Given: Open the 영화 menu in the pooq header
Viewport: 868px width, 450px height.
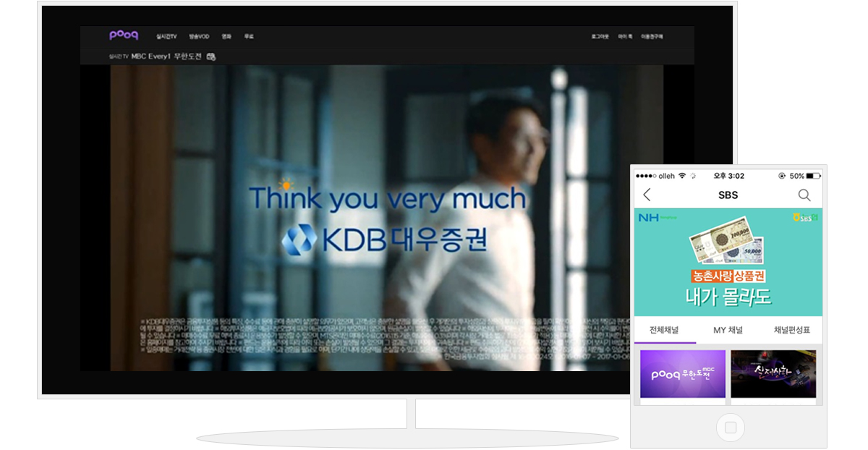Looking at the screenshot, I should point(226,36).
